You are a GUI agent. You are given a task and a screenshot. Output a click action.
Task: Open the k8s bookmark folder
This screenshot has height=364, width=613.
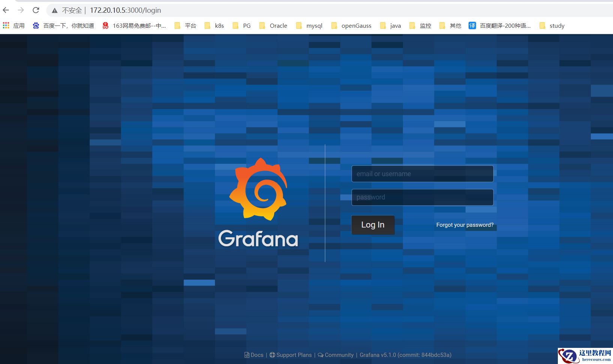[214, 25]
